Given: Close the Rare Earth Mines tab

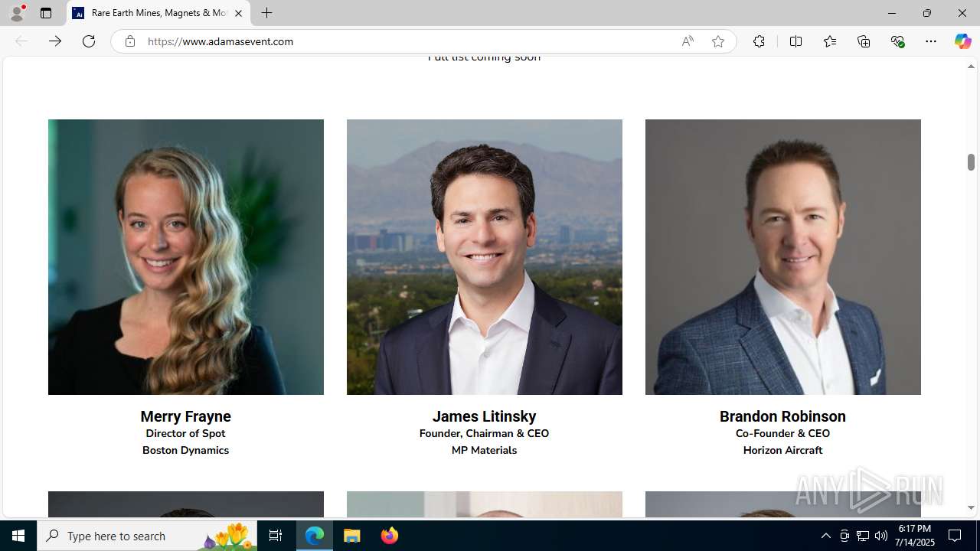Looking at the screenshot, I should pos(238,13).
